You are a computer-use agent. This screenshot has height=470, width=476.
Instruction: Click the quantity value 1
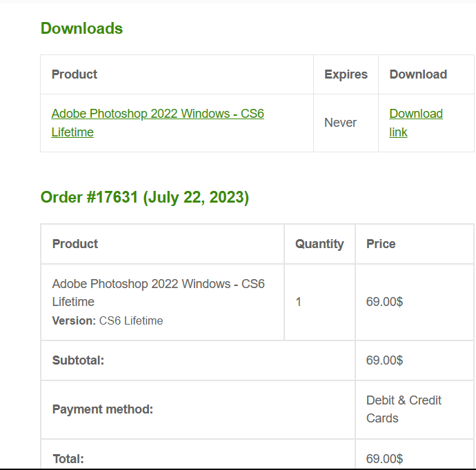pyautogui.click(x=298, y=302)
